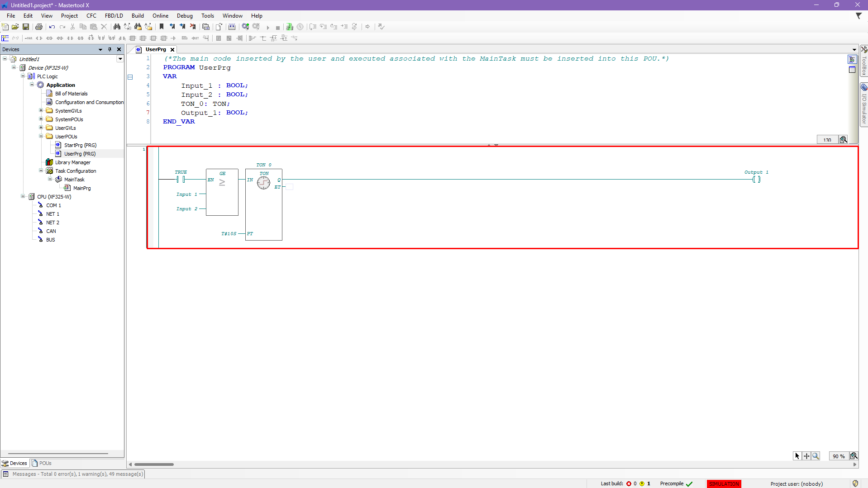Switch declaration editor to textual view

tap(852, 60)
